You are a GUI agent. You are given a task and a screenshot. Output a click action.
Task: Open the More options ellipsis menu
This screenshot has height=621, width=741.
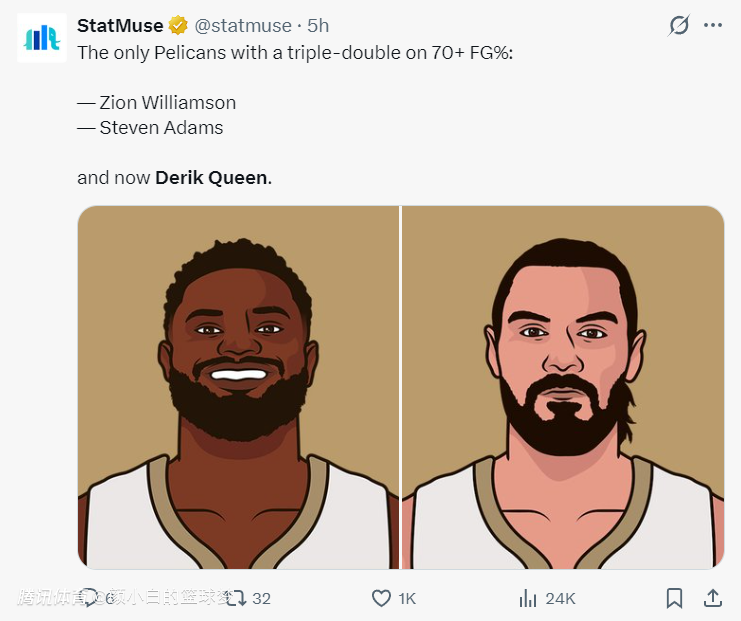tap(713, 26)
